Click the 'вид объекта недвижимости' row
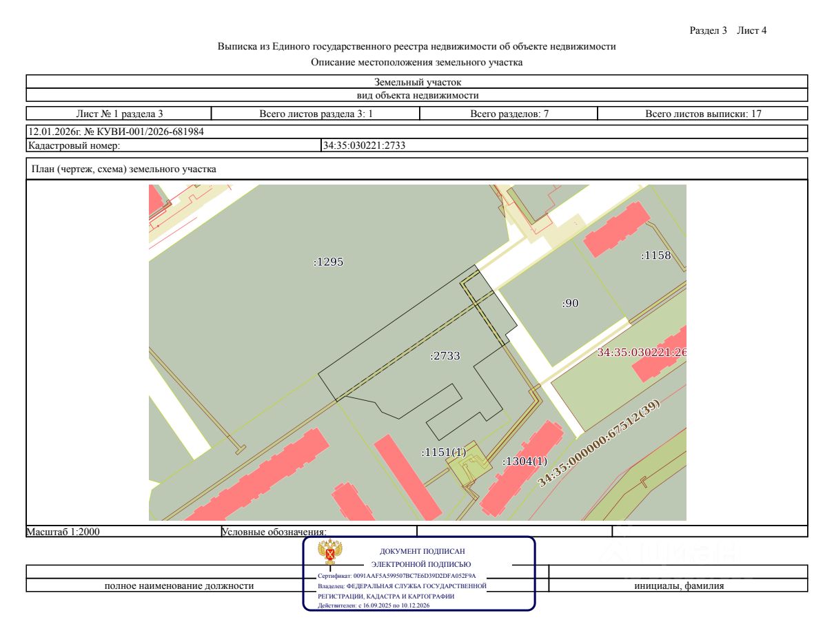This screenshot has height=644, width=834. pyautogui.click(x=417, y=95)
